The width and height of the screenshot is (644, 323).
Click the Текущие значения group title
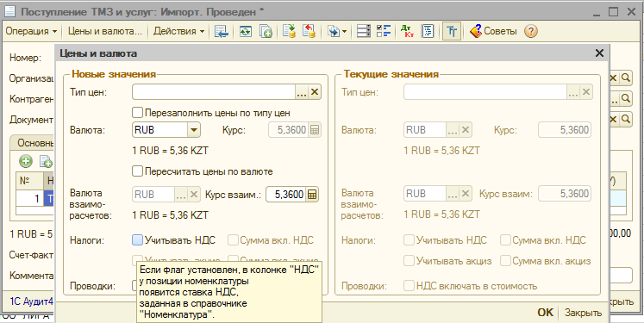[x=391, y=74]
